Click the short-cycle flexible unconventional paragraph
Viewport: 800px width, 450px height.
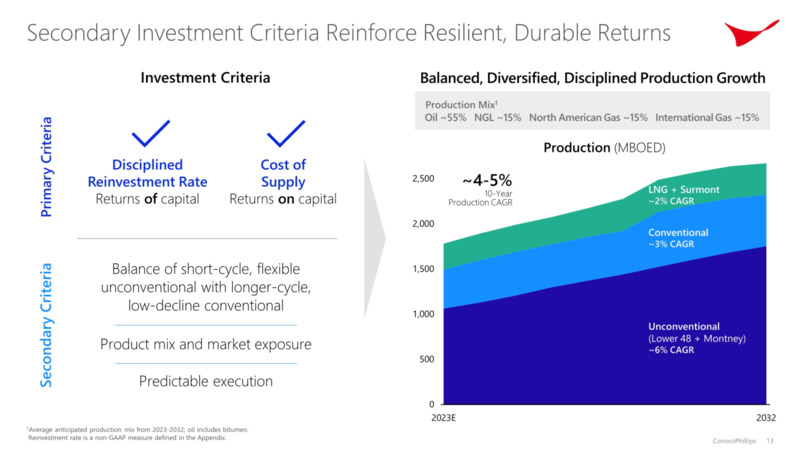(x=206, y=287)
